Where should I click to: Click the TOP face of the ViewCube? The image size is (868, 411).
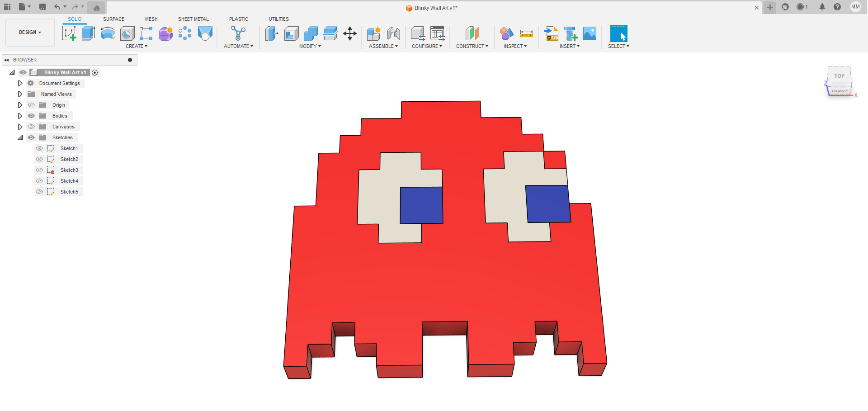(x=840, y=76)
